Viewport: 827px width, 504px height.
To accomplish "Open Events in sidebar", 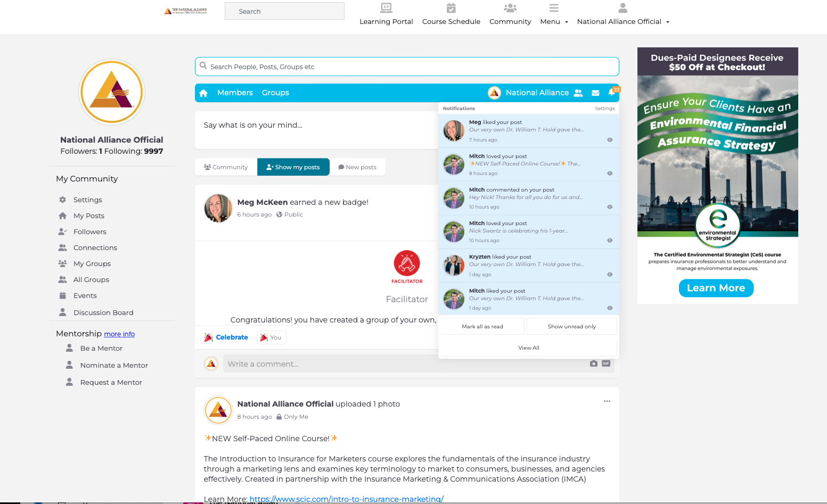I will [x=85, y=295].
